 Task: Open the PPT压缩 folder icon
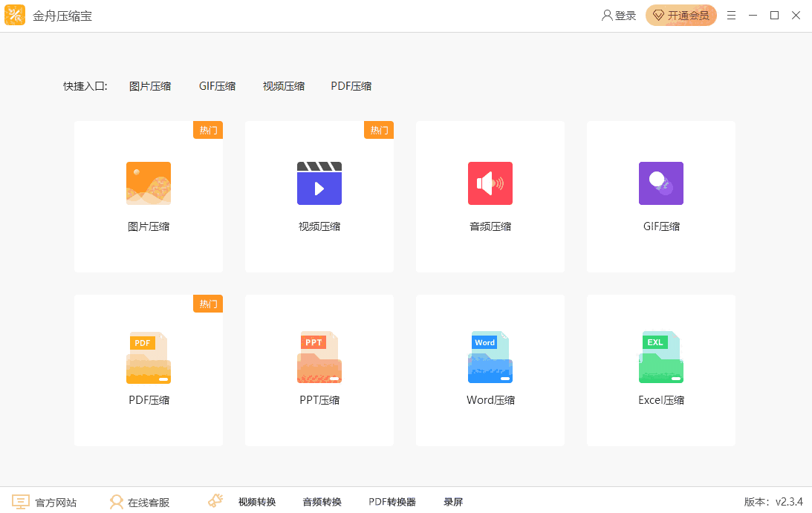click(x=319, y=358)
